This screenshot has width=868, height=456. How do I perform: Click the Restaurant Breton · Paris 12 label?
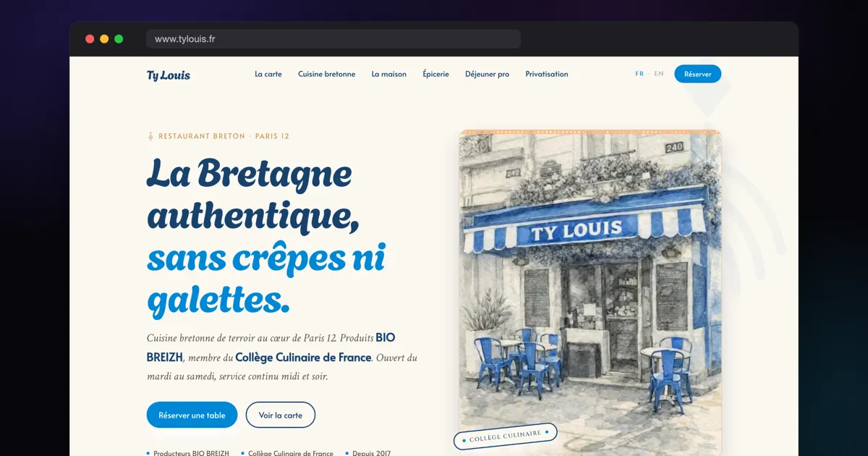[x=224, y=136]
